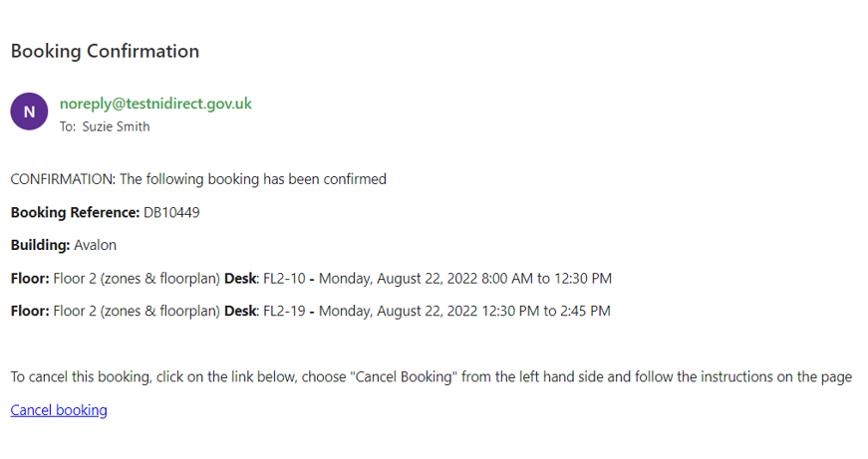Click first Monday, August 22, 2022 date
The image size is (868, 459).
[398, 279]
